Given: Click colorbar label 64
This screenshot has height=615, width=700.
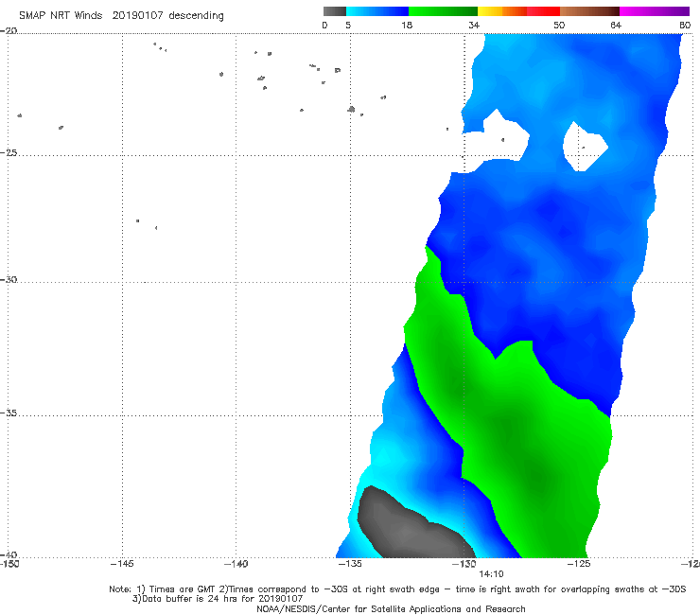Looking at the screenshot, I should [616, 25].
